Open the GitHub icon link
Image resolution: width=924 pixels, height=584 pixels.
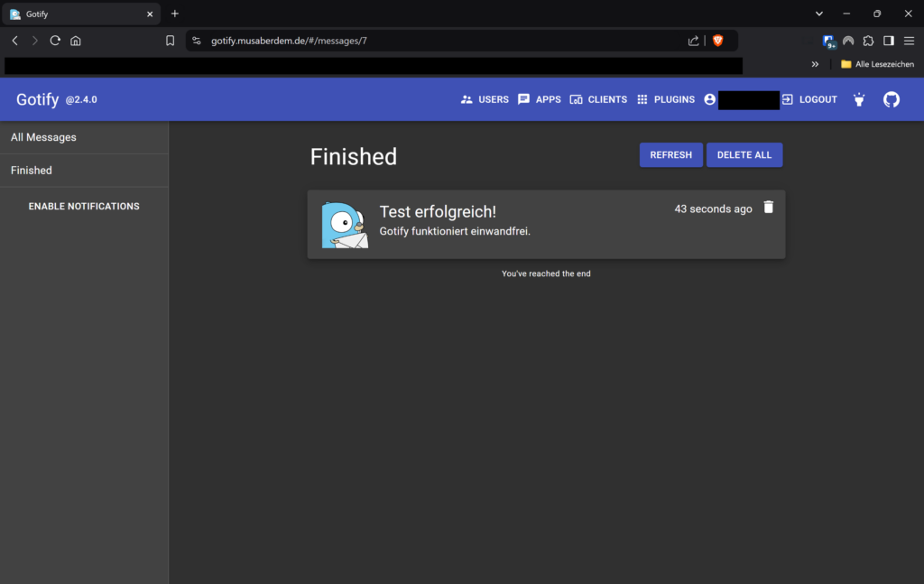pos(891,99)
